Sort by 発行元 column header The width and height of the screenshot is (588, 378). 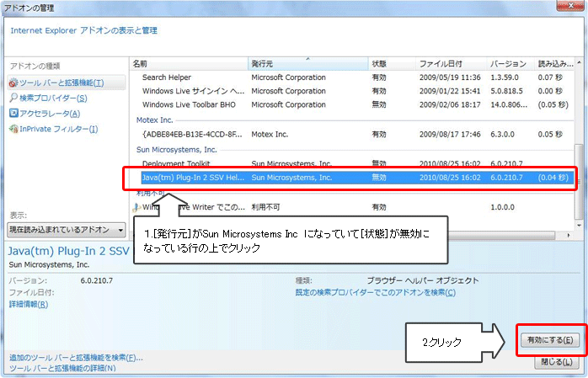point(307,64)
